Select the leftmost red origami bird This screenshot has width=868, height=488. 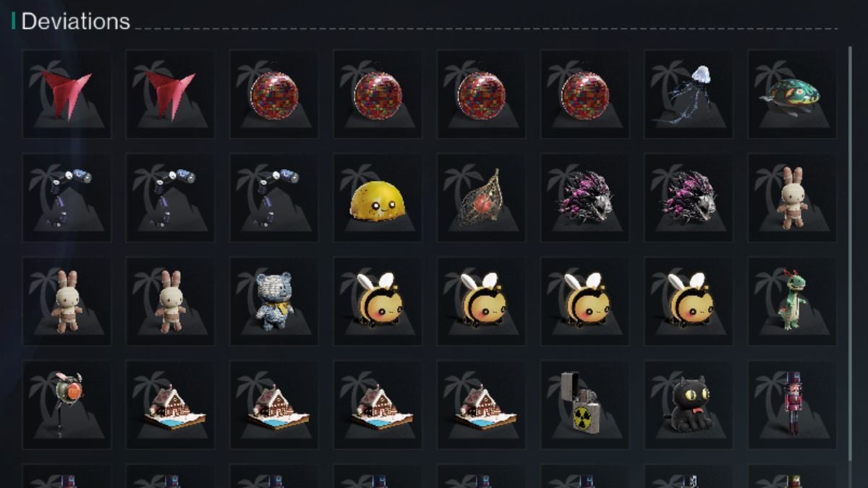click(67, 94)
